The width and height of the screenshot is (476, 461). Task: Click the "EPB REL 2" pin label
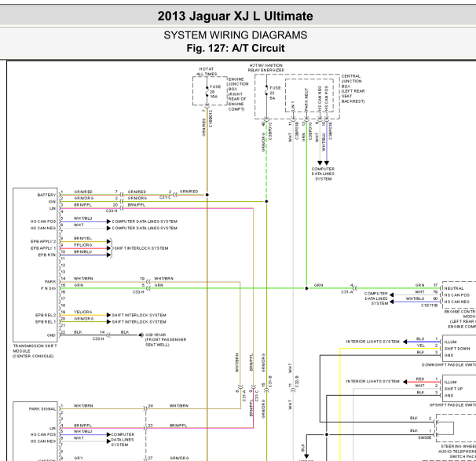(x=46, y=315)
